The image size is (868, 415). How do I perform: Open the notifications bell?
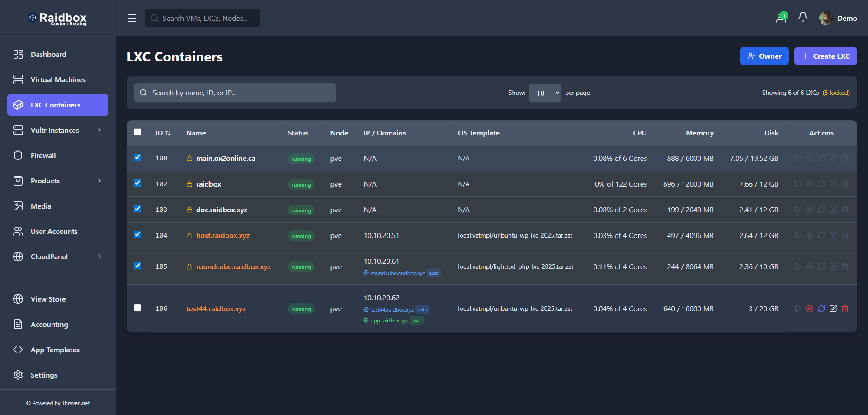803,17
